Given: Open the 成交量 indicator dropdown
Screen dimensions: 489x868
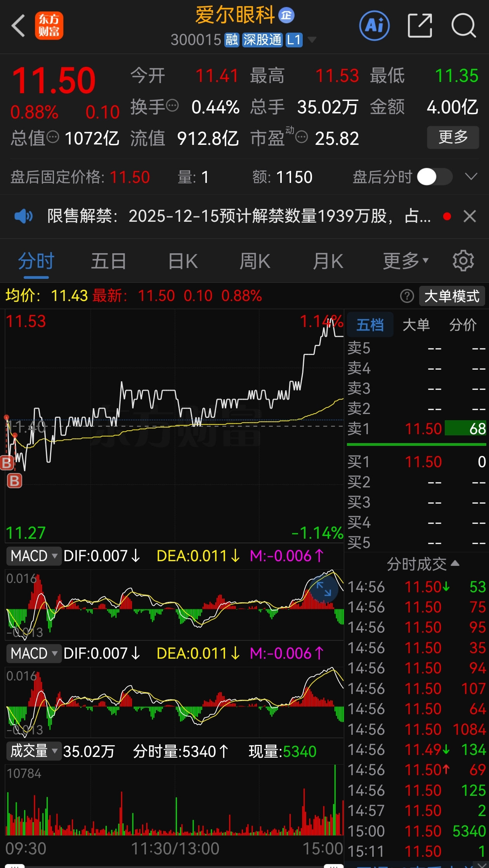Looking at the screenshot, I should coord(34,751).
